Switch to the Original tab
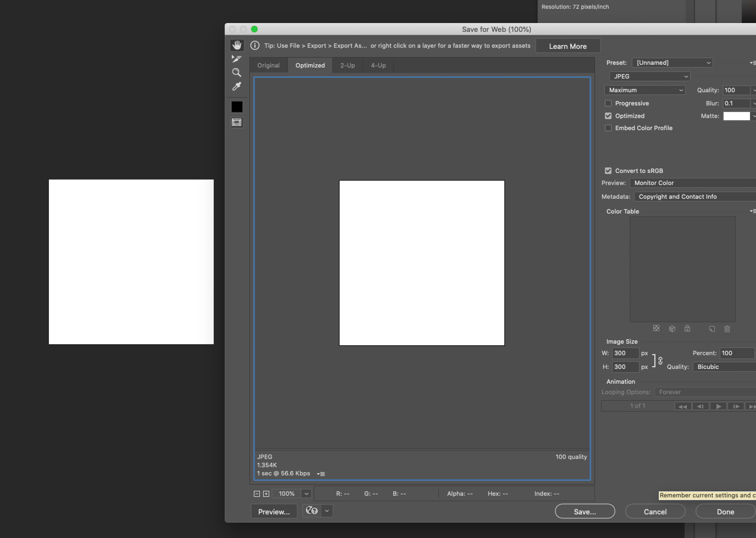 (x=268, y=65)
